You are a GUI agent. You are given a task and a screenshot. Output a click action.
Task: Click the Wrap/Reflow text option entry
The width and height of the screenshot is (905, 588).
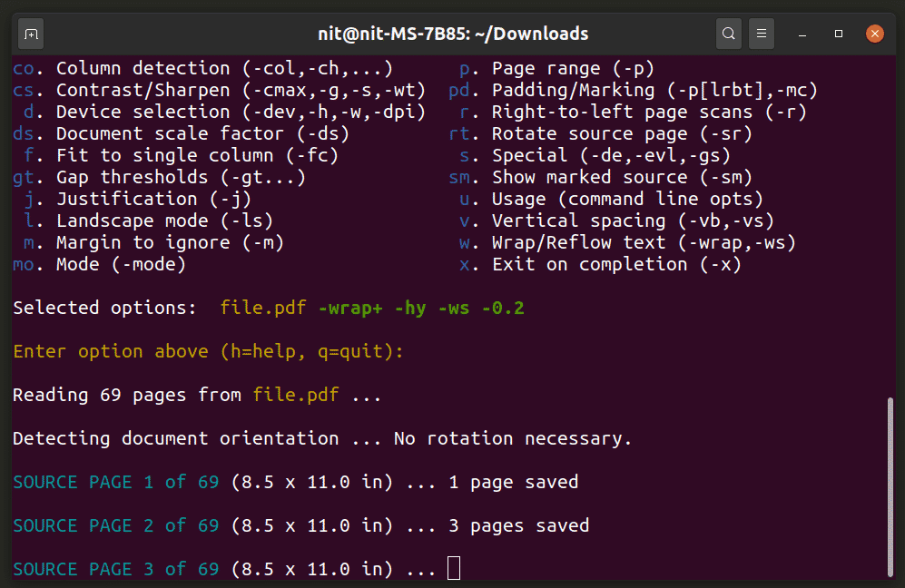pyautogui.click(x=643, y=242)
